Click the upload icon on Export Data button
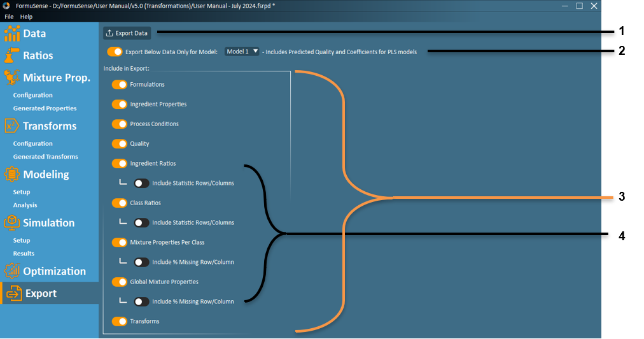The width and height of the screenshot is (644, 339). click(x=109, y=33)
